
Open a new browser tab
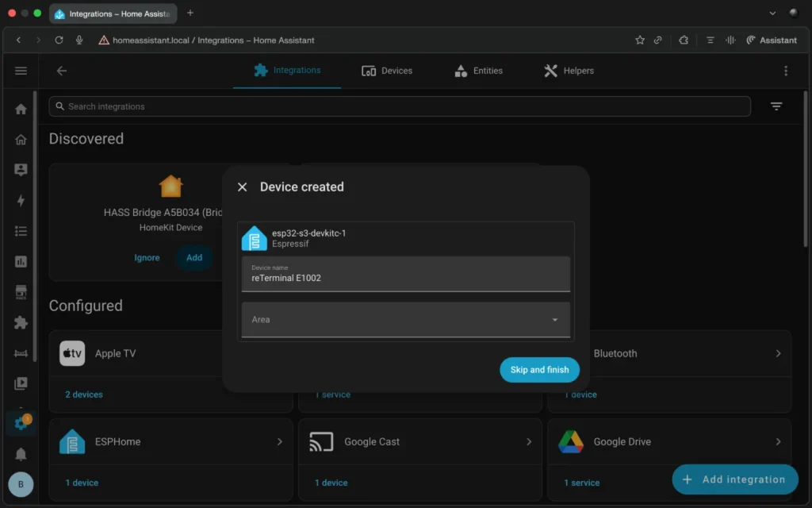pyautogui.click(x=190, y=13)
